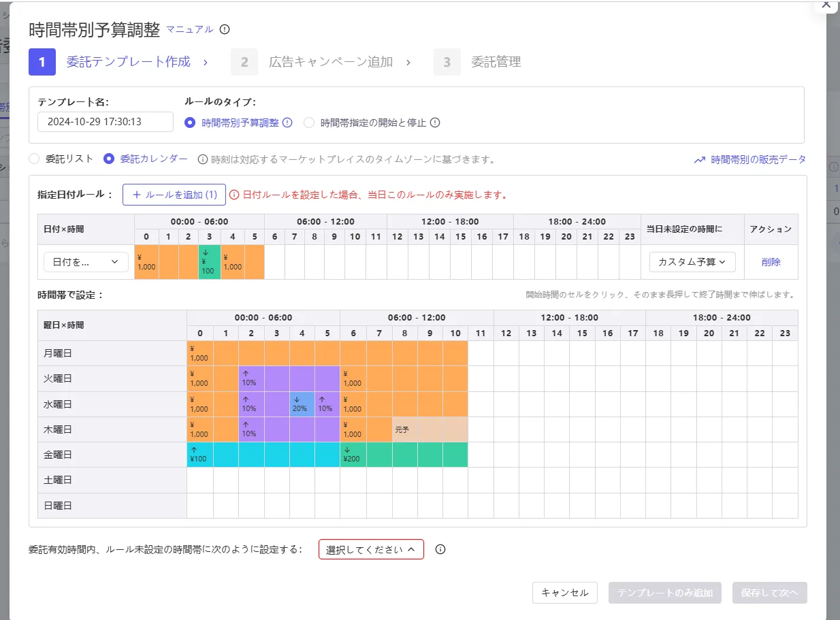Click red warning icon next to date rule notice
840x620 pixels.
(234, 195)
